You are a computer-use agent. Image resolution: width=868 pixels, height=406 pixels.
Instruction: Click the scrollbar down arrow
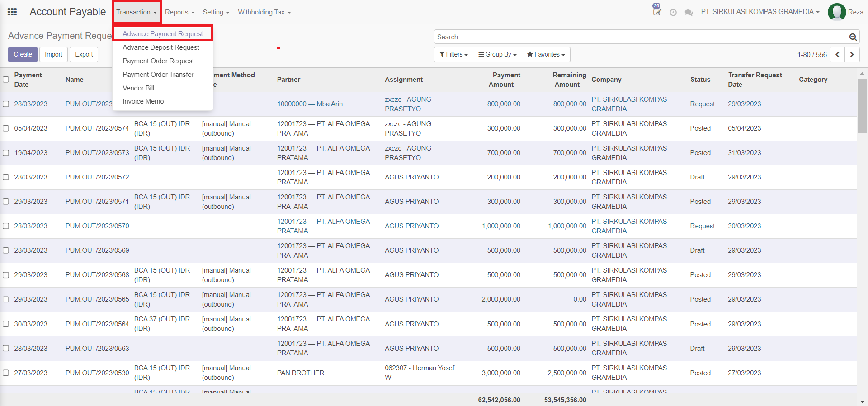[862, 401]
